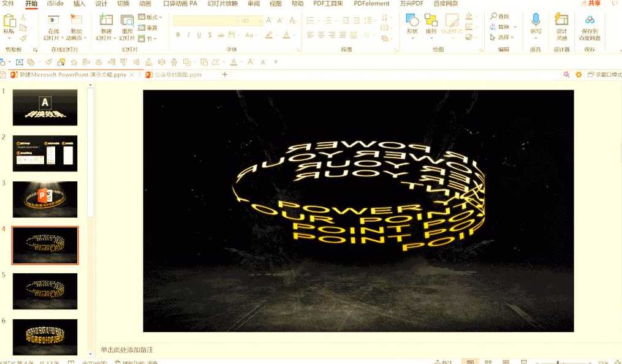Click the Arrange (排列) icon
The height and width of the screenshot is (364, 622).
[431, 20]
